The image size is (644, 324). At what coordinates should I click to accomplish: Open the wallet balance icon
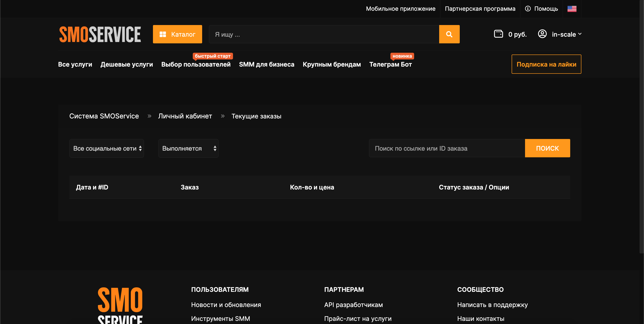pos(498,34)
